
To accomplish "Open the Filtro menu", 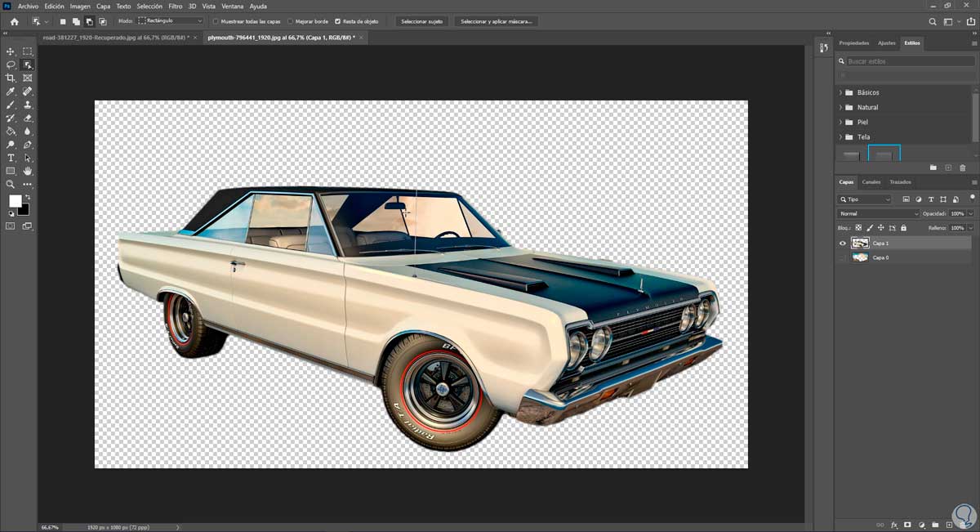I will (175, 6).
